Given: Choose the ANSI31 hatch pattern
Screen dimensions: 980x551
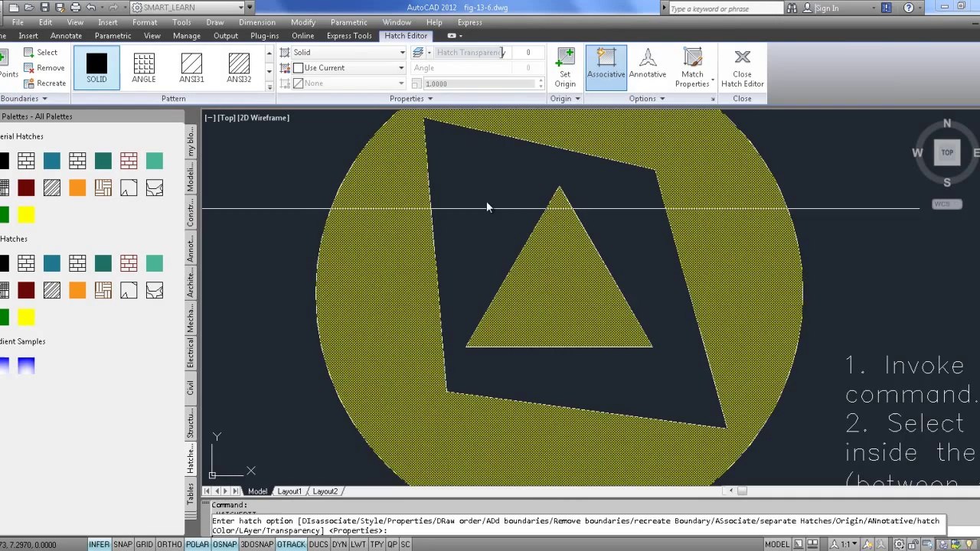Looking at the screenshot, I should 191,67.
